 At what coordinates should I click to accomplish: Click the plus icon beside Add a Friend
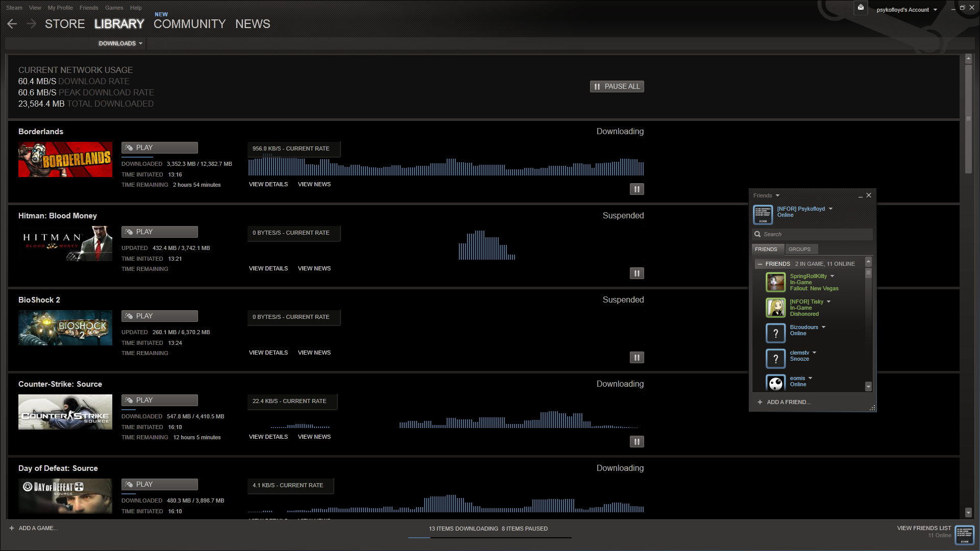pyautogui.click(x=760, y=402)
